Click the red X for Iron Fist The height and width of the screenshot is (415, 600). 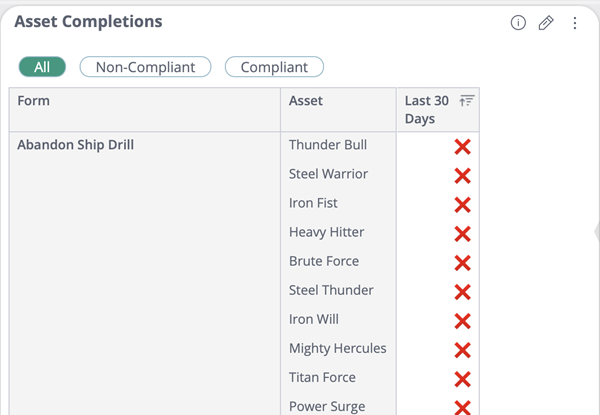462,205
